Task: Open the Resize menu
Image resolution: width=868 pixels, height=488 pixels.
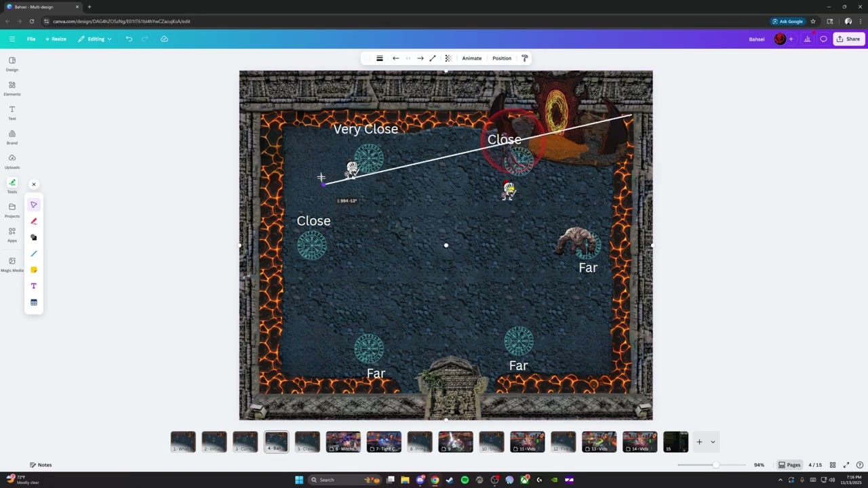Action: click(56, 39)
